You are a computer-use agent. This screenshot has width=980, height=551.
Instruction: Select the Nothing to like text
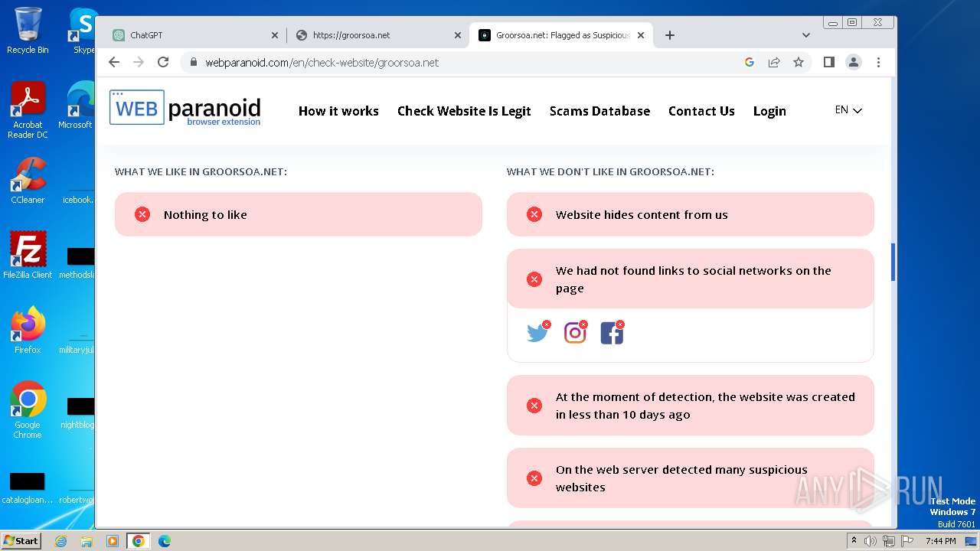tap(205, 215)
